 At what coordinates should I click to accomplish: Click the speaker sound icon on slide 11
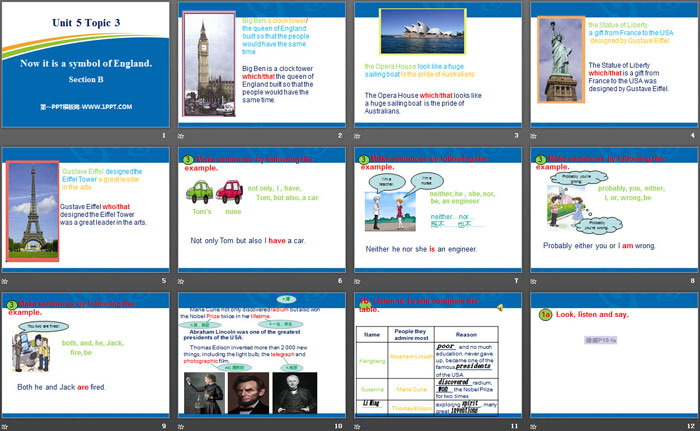(x=498, y=307)
